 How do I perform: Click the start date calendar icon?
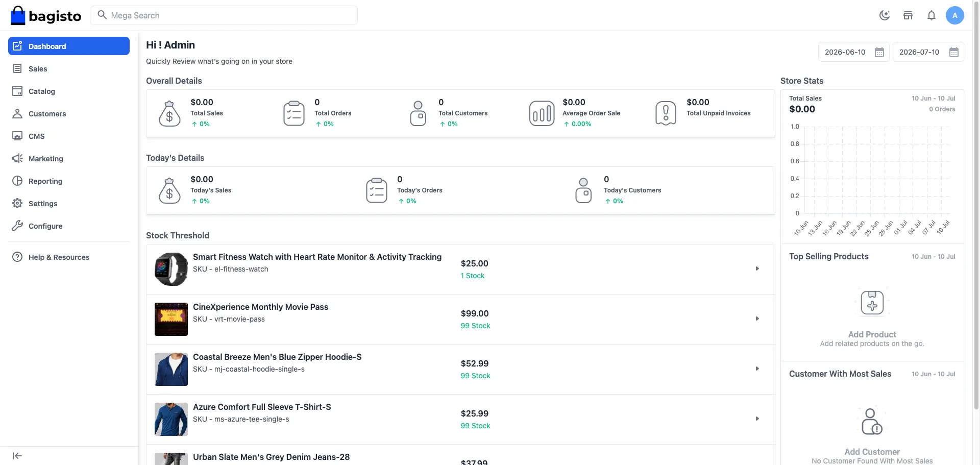pyautogui.click(x=879, y=52)
